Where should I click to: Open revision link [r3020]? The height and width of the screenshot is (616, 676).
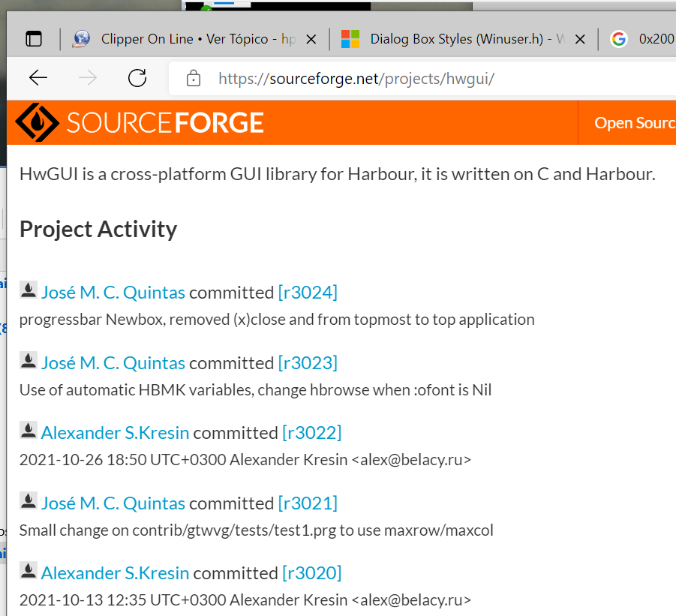pos(311,572)
